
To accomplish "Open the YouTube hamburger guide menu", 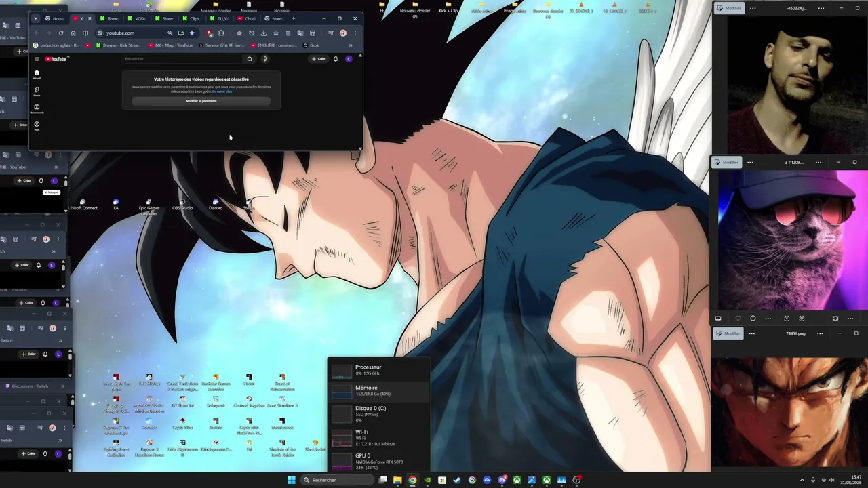I will coord(37,59).
